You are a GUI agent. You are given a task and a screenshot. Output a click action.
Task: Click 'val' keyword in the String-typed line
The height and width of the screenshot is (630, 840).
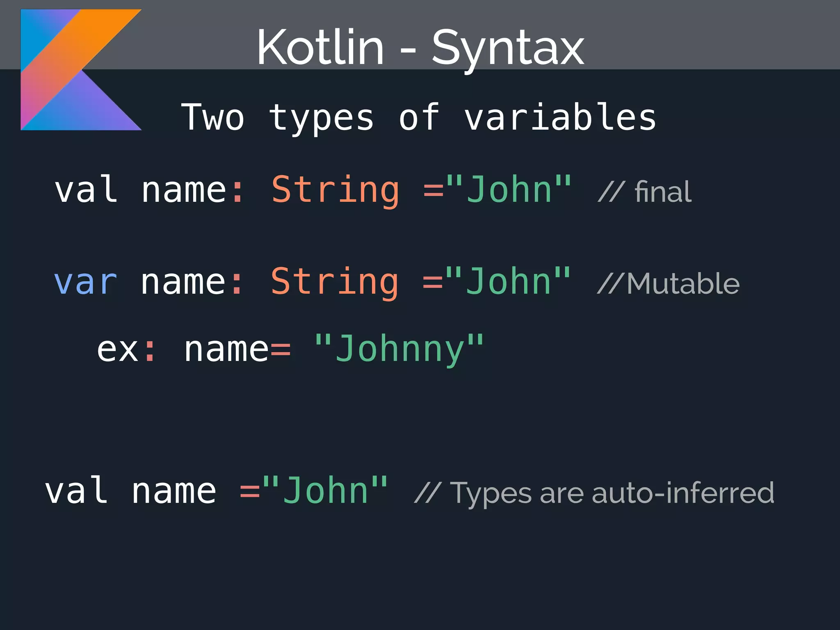click(86, 189)
